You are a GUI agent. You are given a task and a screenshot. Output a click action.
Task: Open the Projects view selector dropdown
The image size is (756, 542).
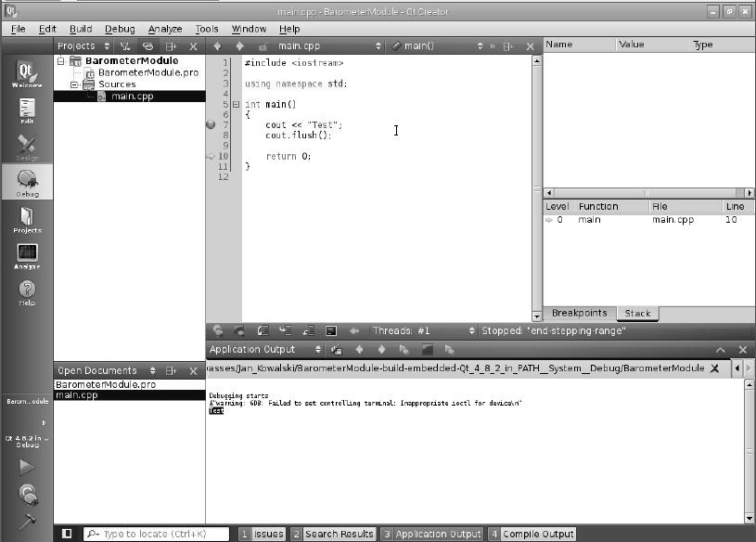[83, 46]
